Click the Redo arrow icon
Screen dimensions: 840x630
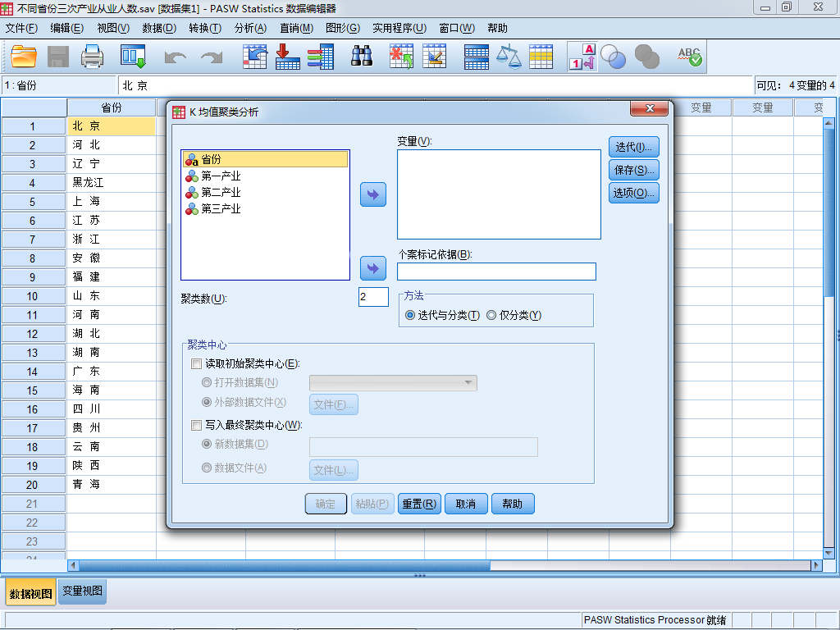pos(212,57)
